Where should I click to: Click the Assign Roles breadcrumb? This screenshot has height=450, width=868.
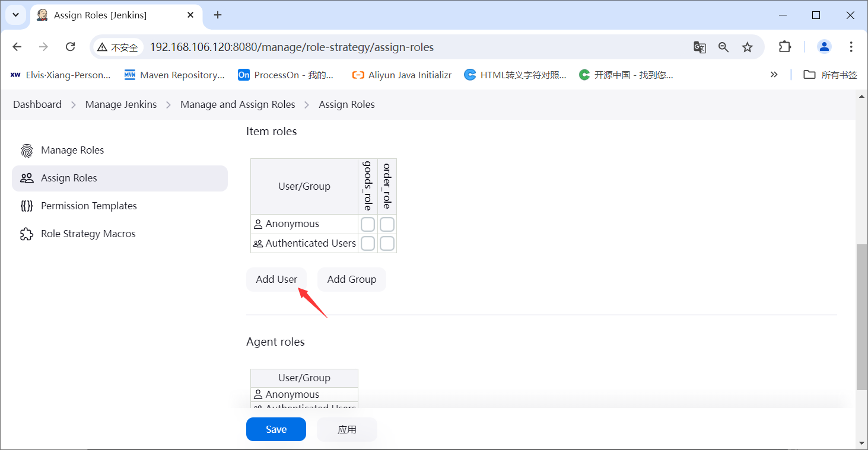[347, 104]
